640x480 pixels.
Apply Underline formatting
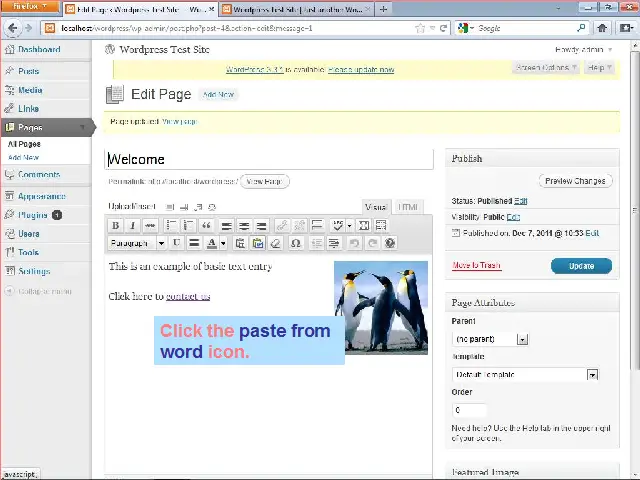tap(176, 243)
